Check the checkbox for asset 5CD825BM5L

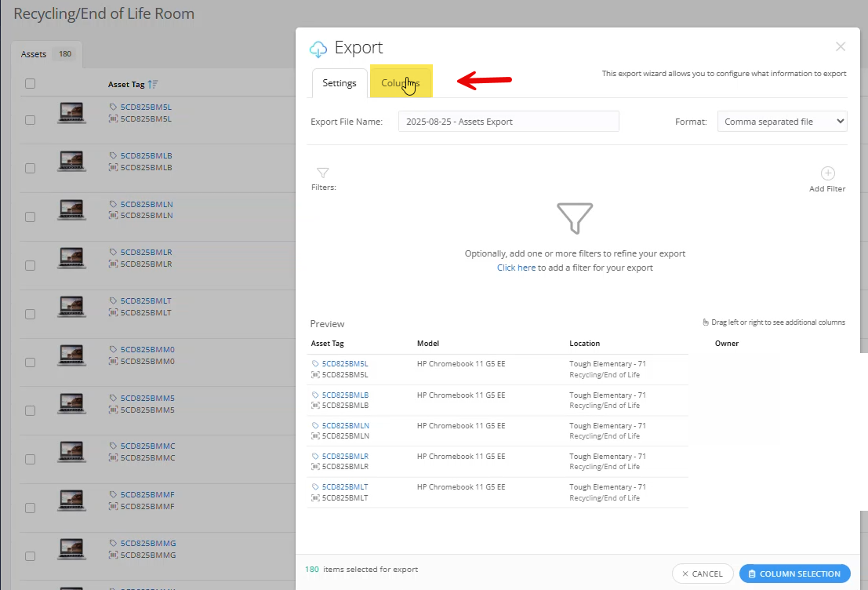coord(29,119)
